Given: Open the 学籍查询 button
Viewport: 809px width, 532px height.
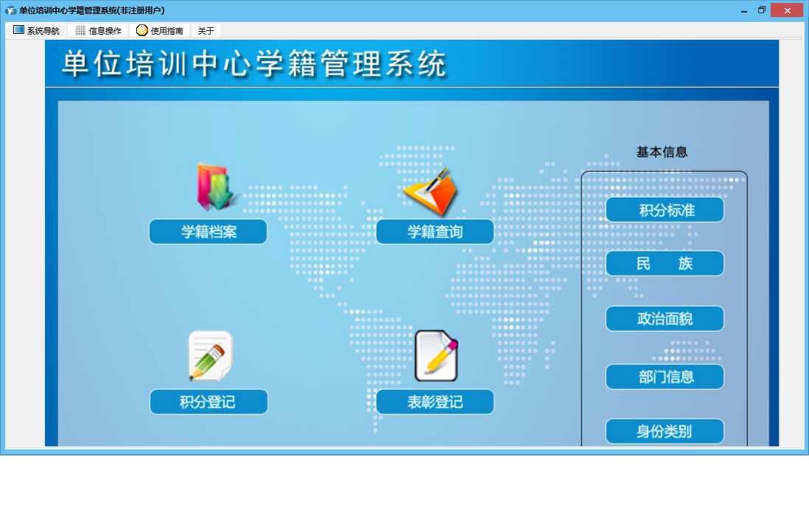Looking at the screenshot, I should [435, 231].
